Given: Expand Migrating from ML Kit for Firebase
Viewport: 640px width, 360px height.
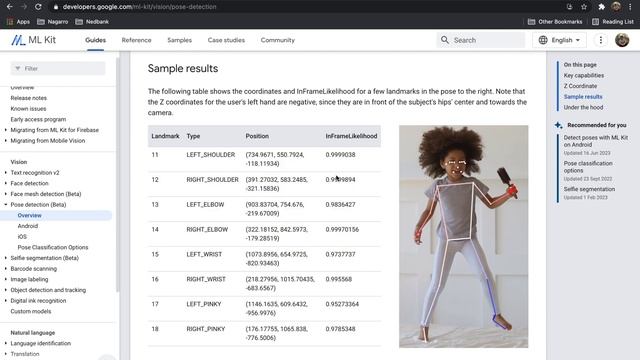Looking at the screenshot, I should (x=6, y=130).
